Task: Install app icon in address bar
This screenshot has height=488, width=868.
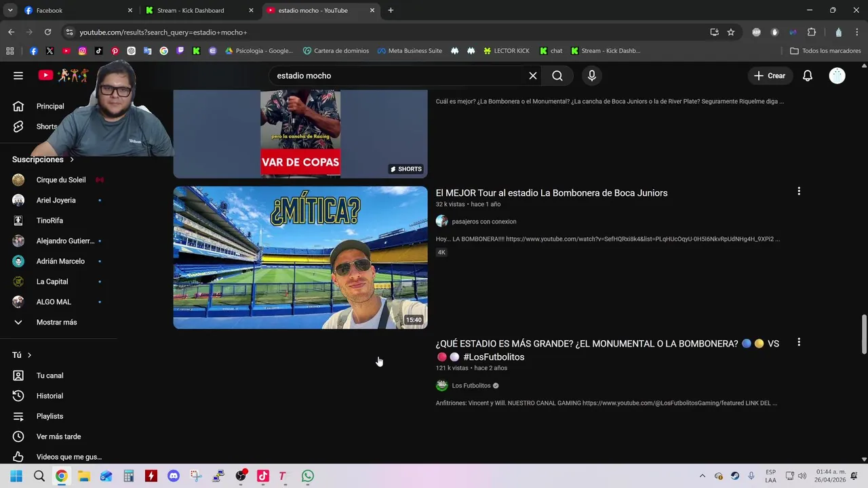Action: click(715, 32)
